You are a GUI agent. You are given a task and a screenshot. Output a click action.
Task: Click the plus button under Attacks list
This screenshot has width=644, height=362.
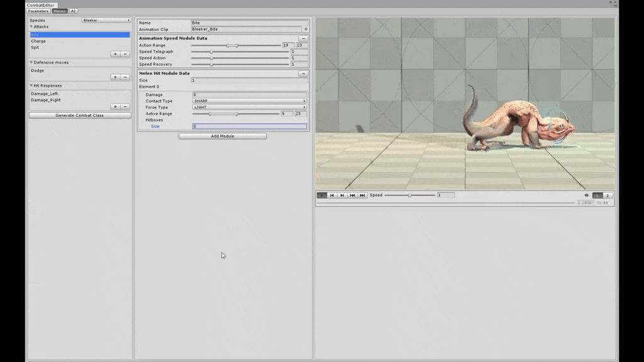[x=115, y=54]
